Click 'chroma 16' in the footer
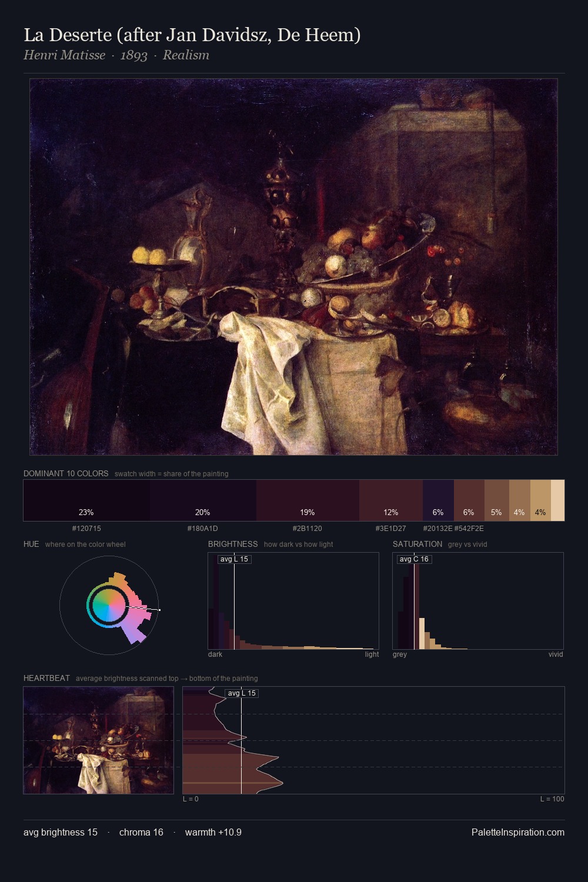 point(141,832)
